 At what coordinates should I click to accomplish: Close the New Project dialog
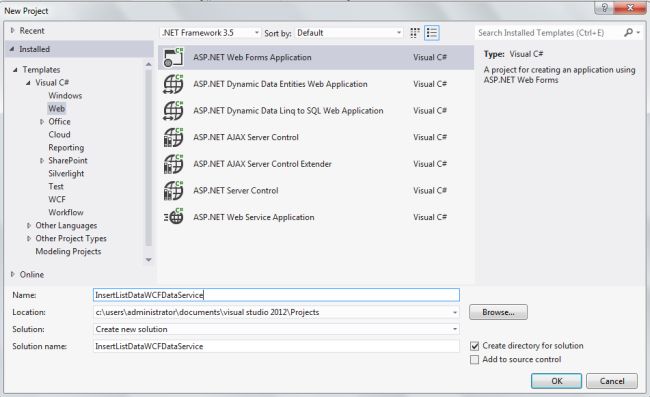click(x=629, y=7)
